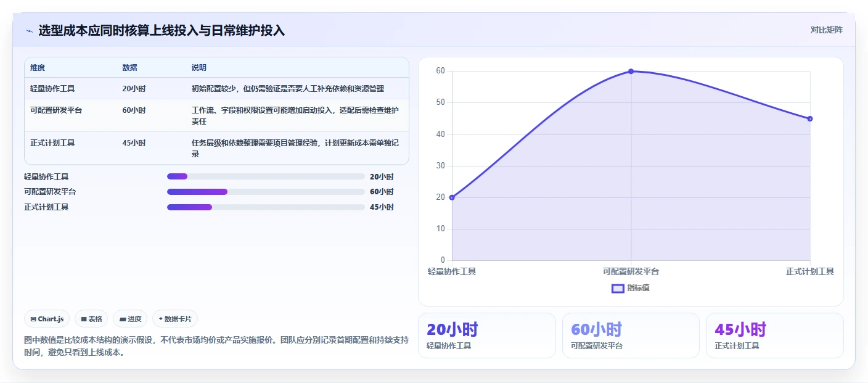
Task: Click the lightning icon beside the title
Action: click(29, 31)
